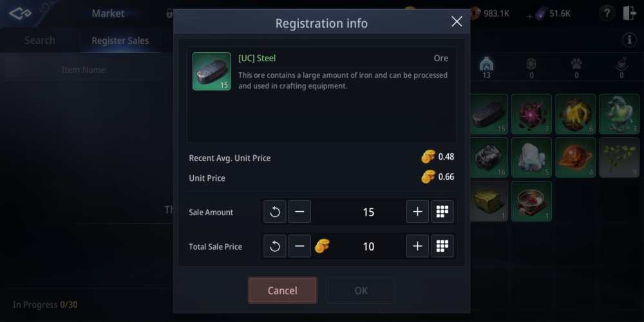Select the Register Sales tab
This screenshot has width=644, height=322.
120,40
